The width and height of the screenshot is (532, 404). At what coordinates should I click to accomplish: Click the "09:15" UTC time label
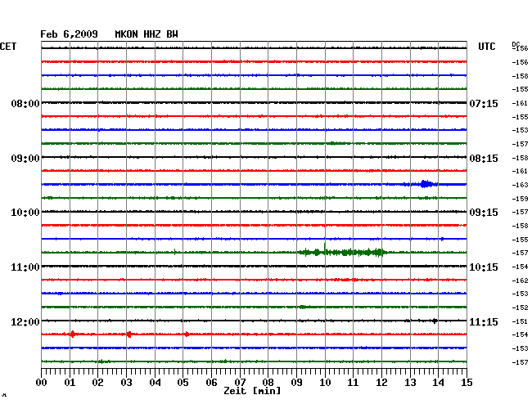tap(484, 213)
